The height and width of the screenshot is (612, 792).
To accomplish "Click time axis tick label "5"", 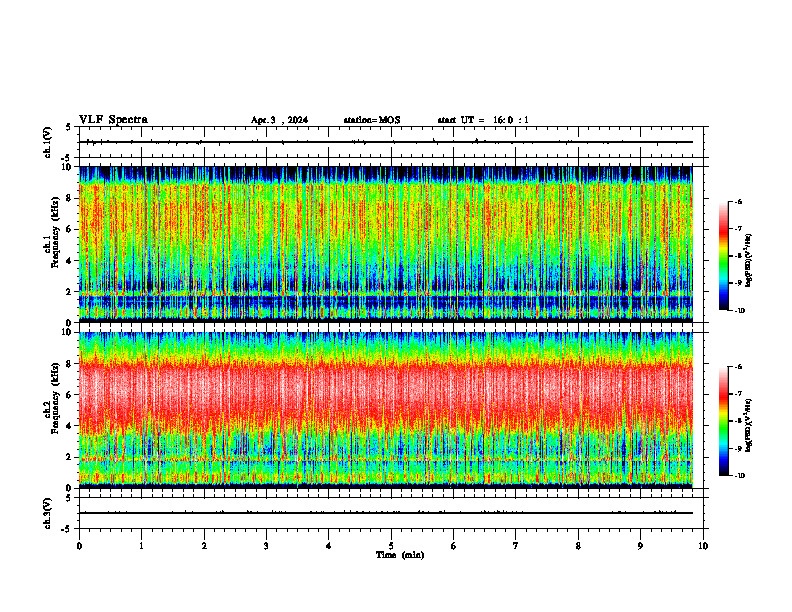I will coord(391,546).
